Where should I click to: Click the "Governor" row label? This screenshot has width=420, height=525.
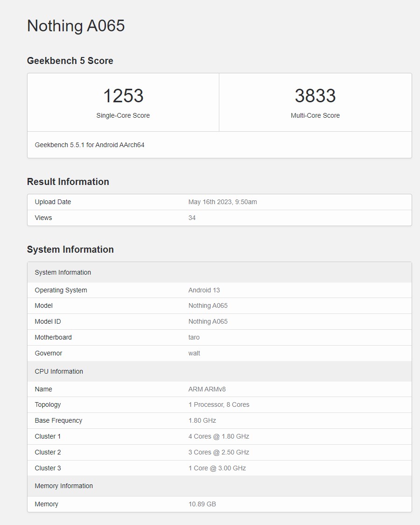click(49, 353)
